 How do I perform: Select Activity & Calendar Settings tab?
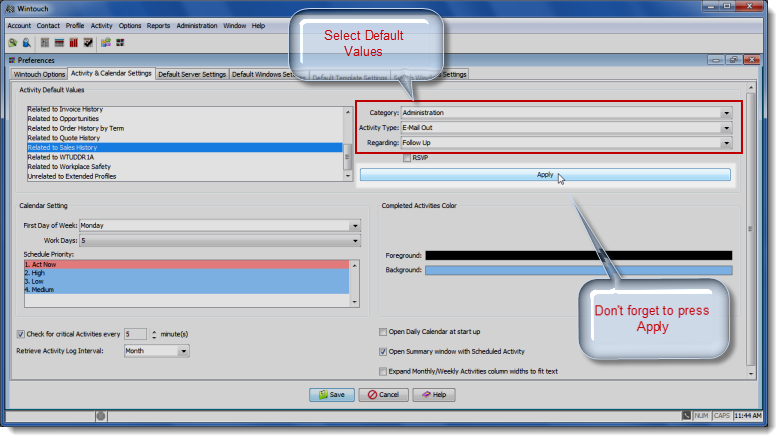111,73
